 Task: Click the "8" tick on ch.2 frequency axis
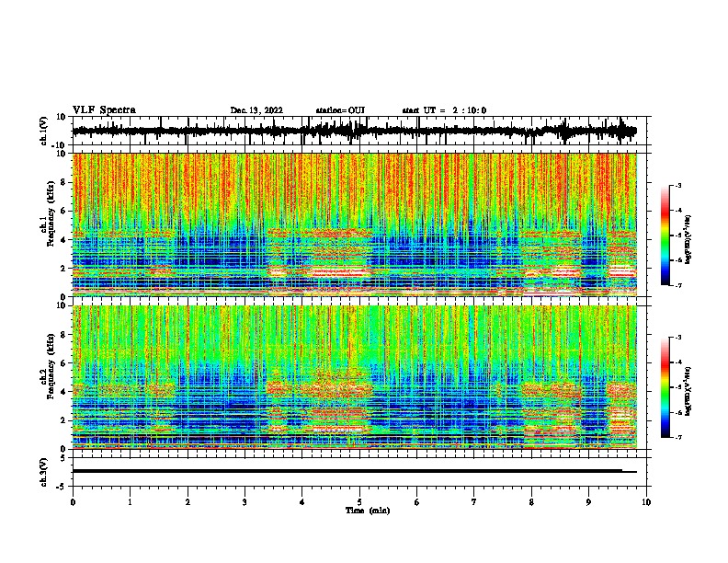pos(64,335)
